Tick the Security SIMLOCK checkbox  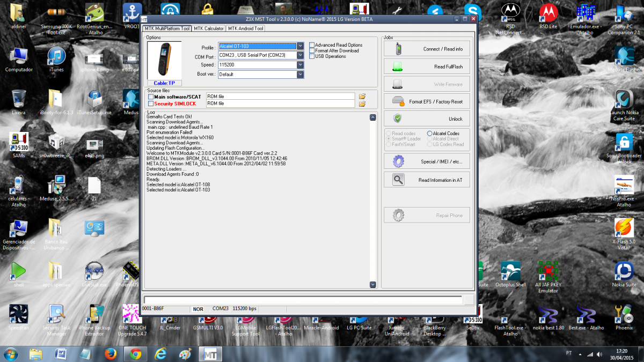click(151, 104)
